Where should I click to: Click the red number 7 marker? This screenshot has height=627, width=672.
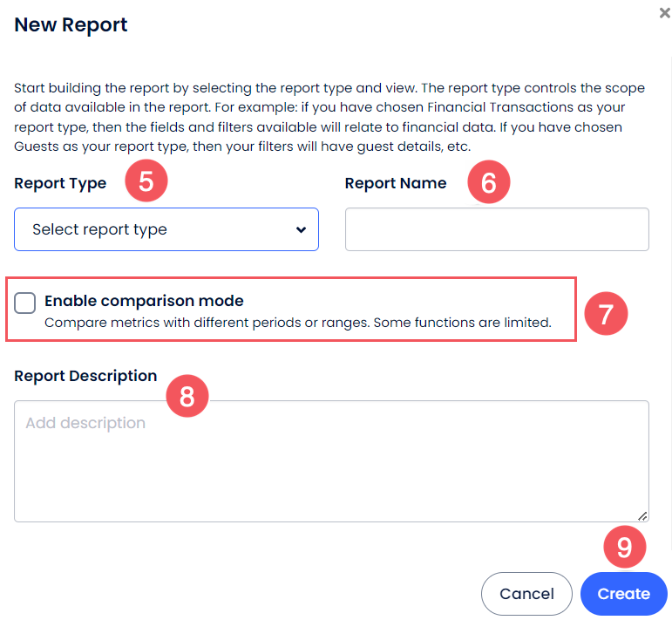(x=606, y=313)
